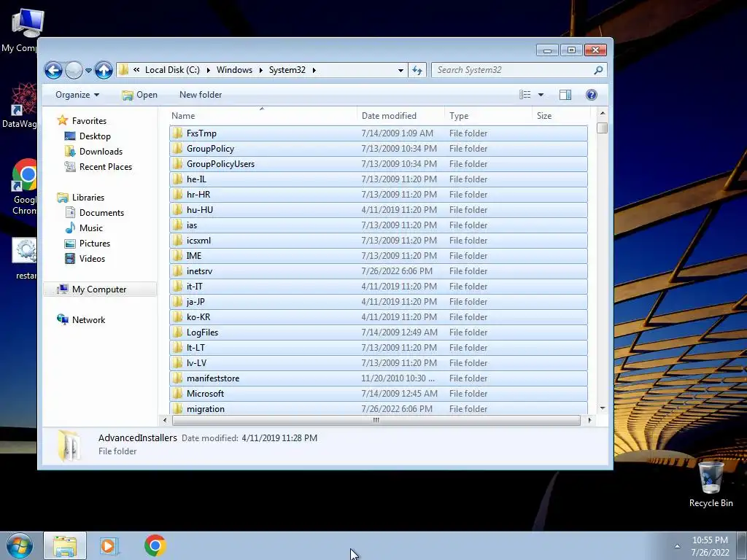
Task: Select the GroupPolicy folder row
Action: (x=379, y=149)
